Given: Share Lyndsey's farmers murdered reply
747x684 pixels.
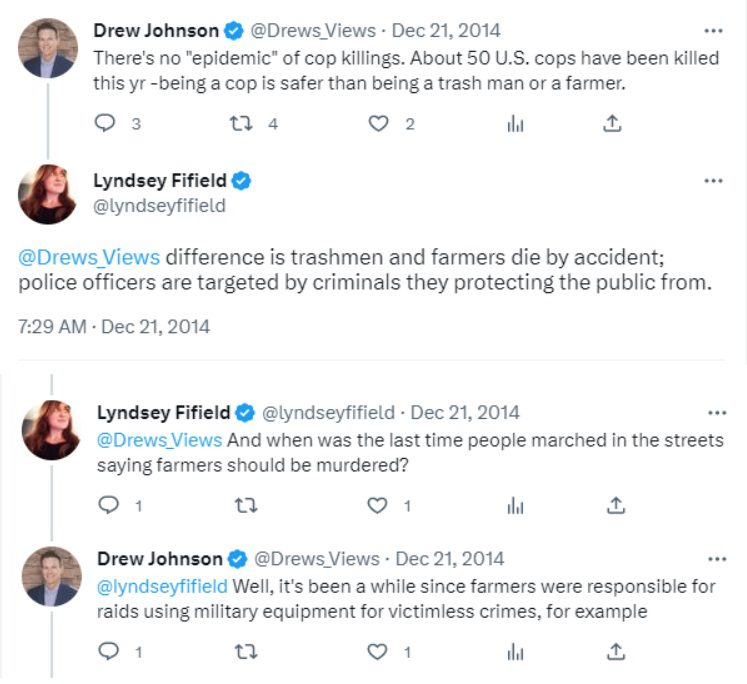Looking at the screenshot, I should [617, 505].
